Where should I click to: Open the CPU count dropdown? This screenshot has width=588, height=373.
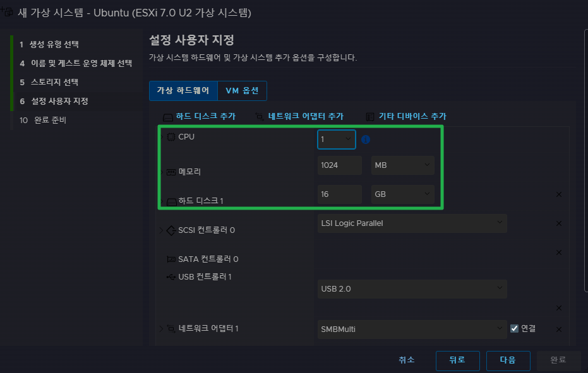(337, 139)
